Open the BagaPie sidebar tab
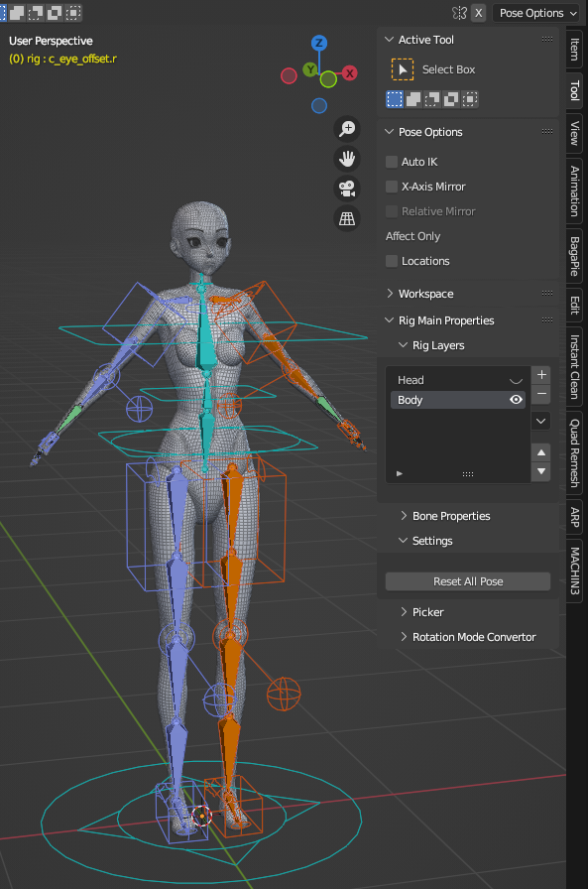Screen dimensions: 588x889 click(x=574, y=256)
